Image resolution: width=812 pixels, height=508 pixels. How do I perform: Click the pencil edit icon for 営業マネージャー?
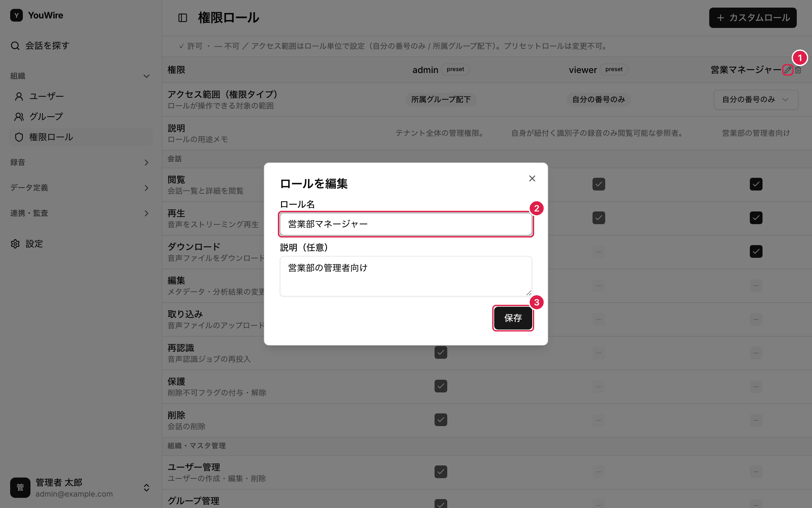(788, 70)
